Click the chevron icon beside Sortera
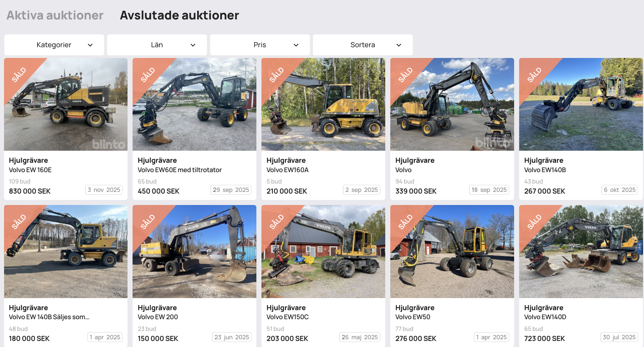This screenshot has height=347, width=644. click(x=399, y=45)
